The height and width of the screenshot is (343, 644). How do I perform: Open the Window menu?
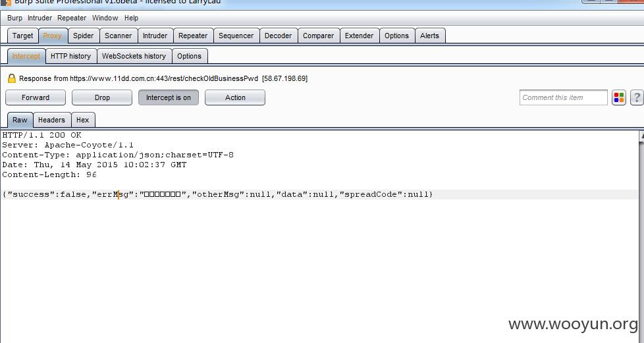tap(105, 18)
